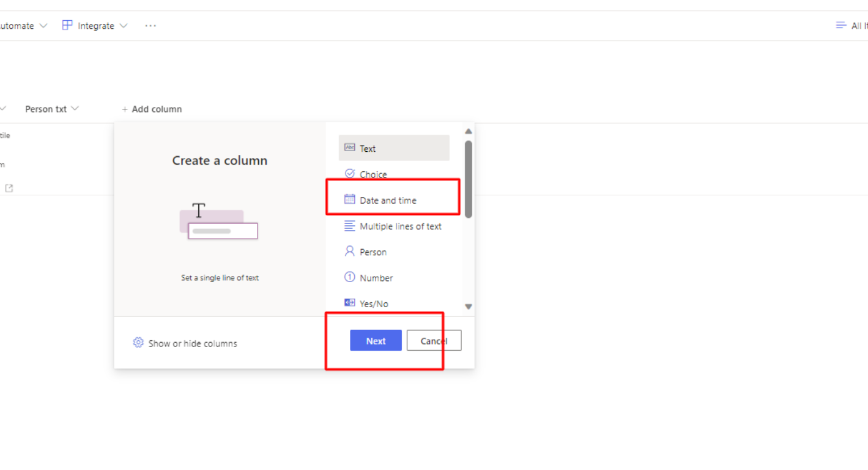Click the Next button
Image resolution: width=868 pixels, height=470 pixels.
pos(376,340)
